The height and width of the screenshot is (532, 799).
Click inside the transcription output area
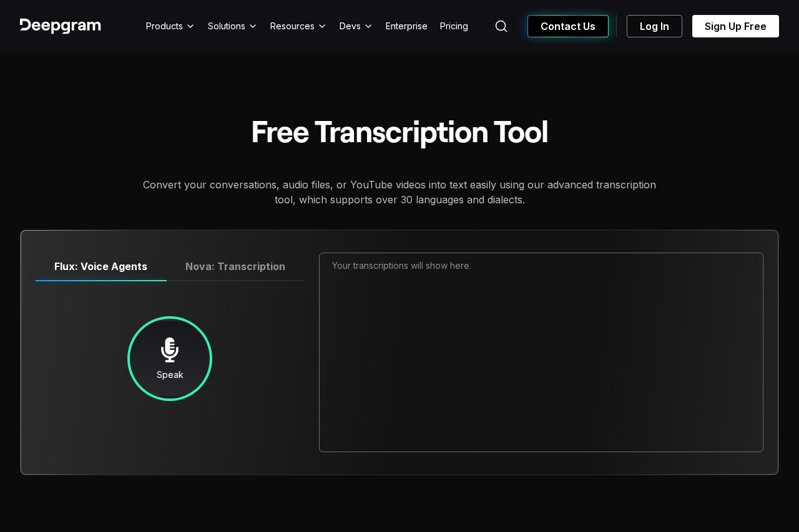pyautogui.click(x=541, y=352)
